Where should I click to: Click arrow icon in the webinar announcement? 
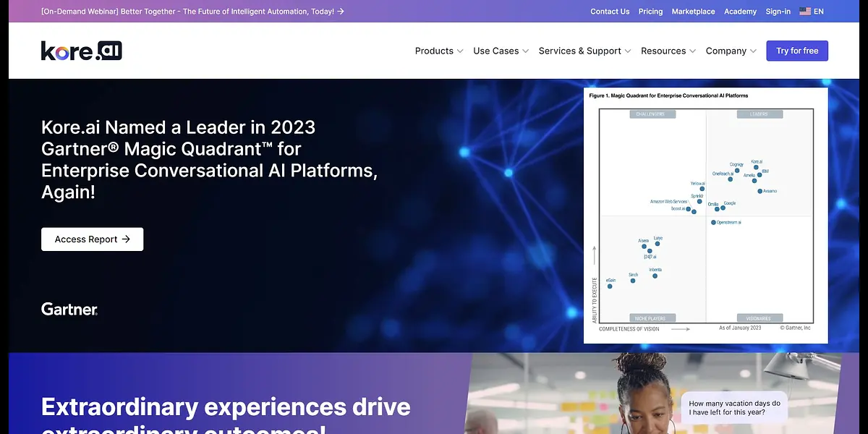click(x=341, y=12)
